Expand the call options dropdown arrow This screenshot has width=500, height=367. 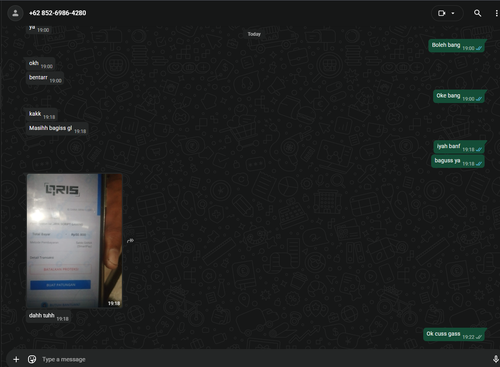tap(453, 13)
